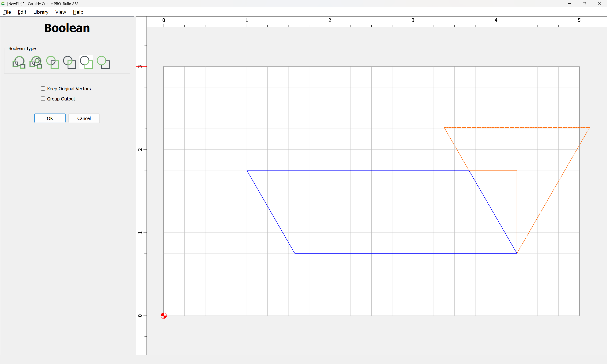
Task: Click the orange dashed triangle's top edge
Action: point(515,127)
